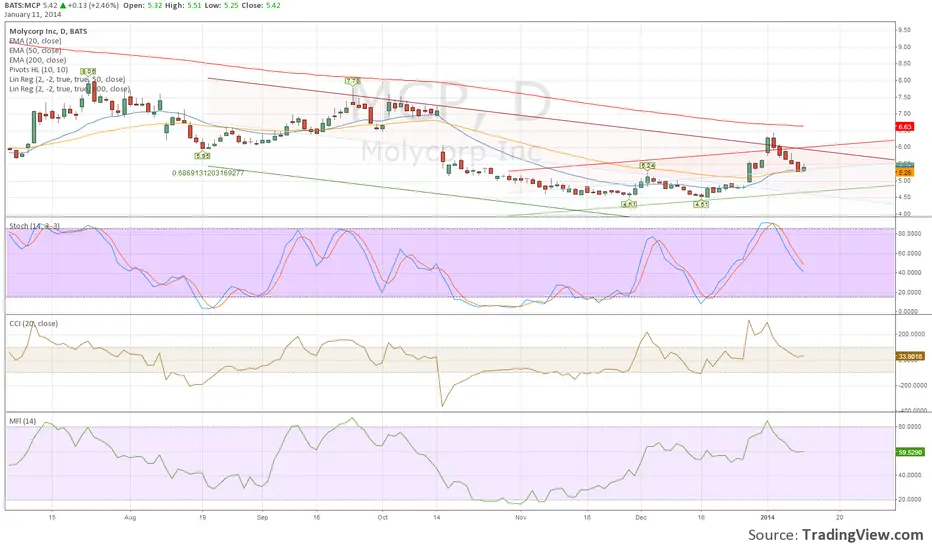Click the 4.50 price axis label
Image resolution: width=932 pixels, height=550 pixels.
[904, 197]
